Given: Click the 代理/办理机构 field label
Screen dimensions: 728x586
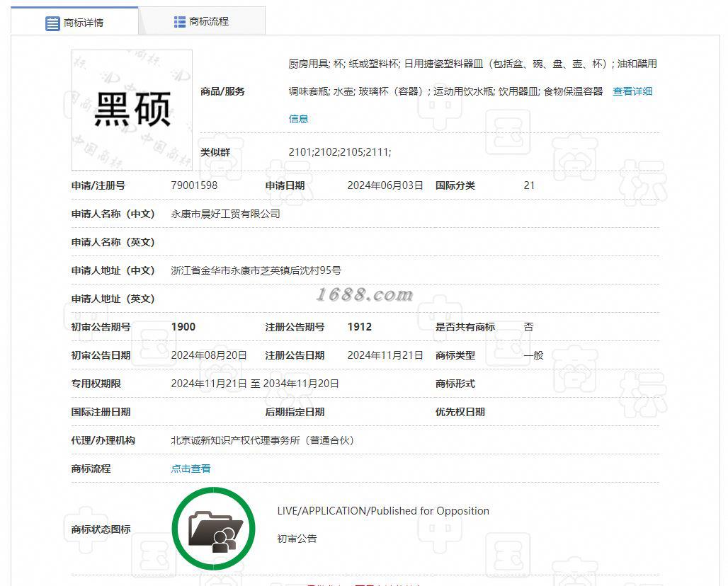Looking at the screenshot, I should [x=103, y=440].
